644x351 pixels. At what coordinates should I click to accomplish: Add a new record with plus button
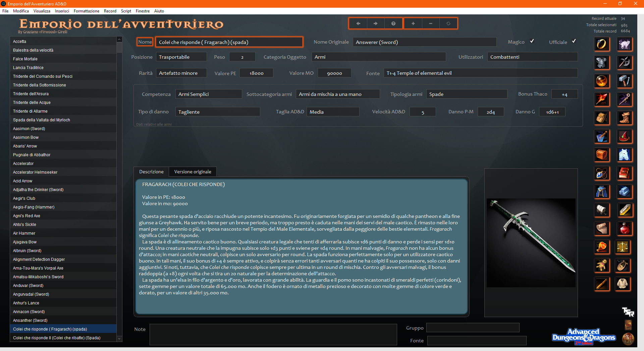click(413, 23)
